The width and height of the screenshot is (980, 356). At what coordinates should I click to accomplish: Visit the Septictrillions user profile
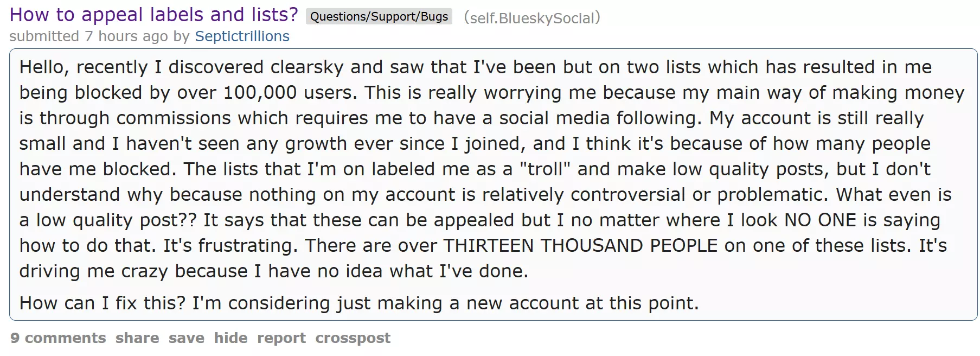point(242,36)
